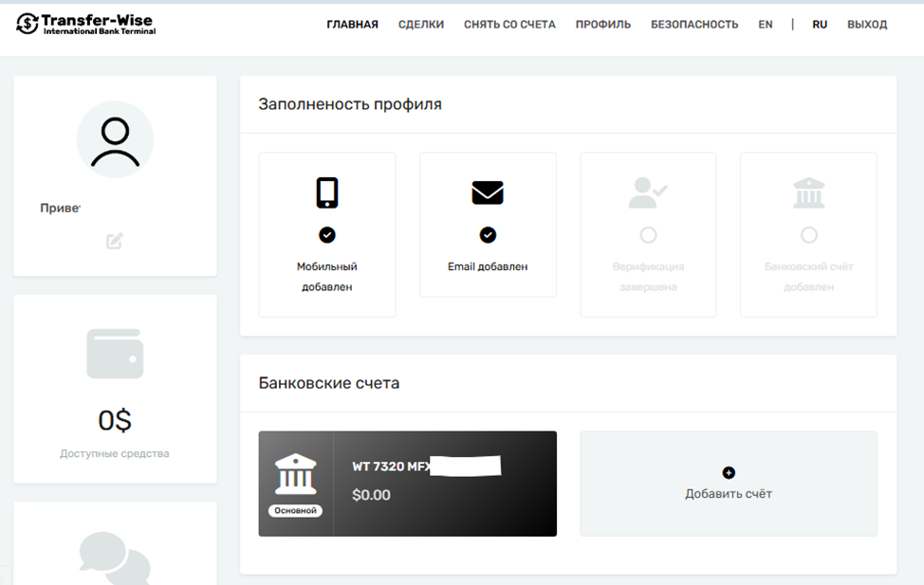
Task: Click the Основной badge on the account card
Action: click(x=295, y=510)
